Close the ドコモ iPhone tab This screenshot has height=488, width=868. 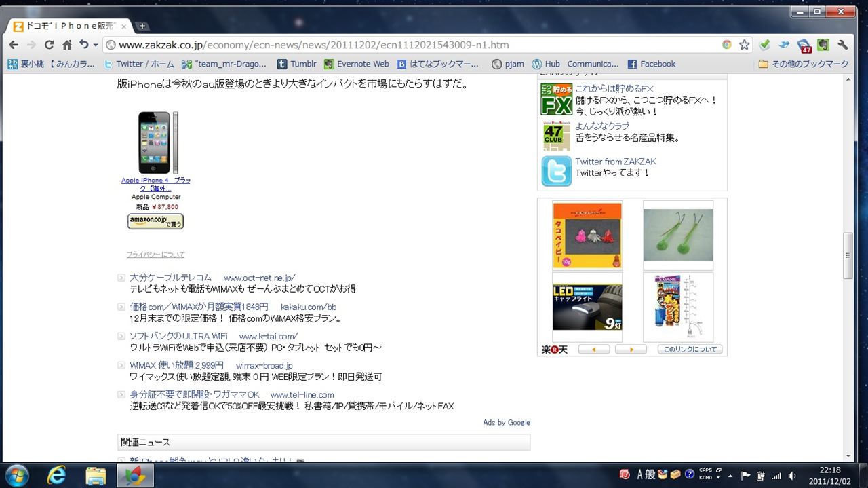(124, 26)
